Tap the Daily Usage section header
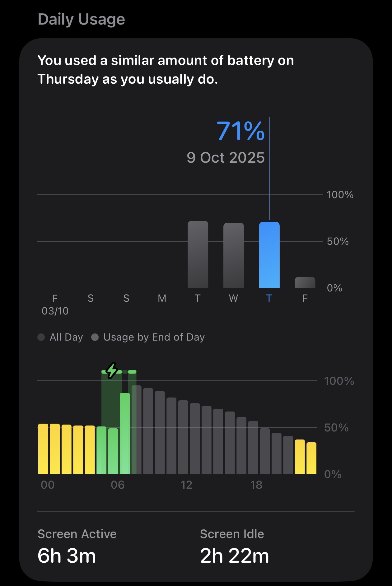The height and width of the screenshot is (586, 392). [x=82, y=19]
